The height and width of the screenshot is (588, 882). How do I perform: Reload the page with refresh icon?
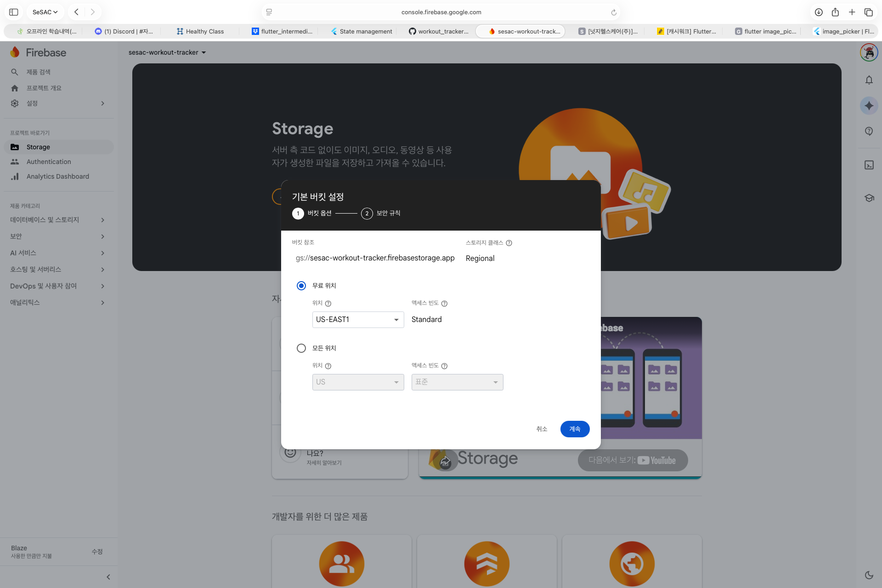tap(614, 12)
